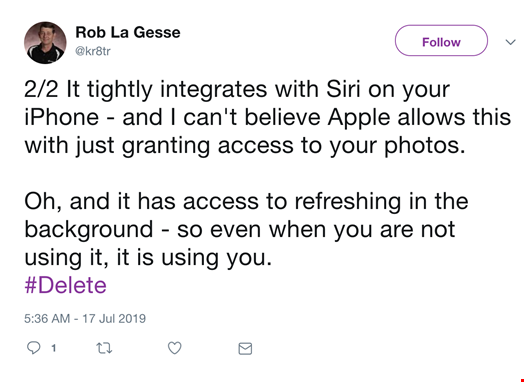This screenshot has height=382, width=524.
Task: Click the word 'iPhone' in tweet text
Action: tap(61, 117)
